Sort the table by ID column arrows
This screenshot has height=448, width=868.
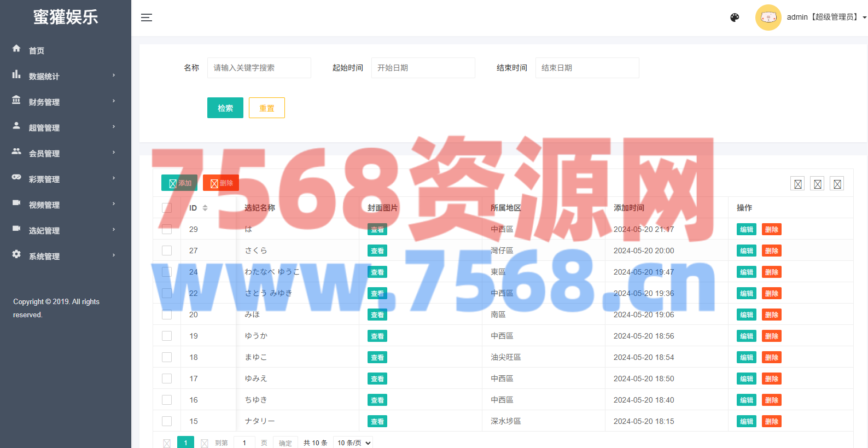[x=205, y=208]
